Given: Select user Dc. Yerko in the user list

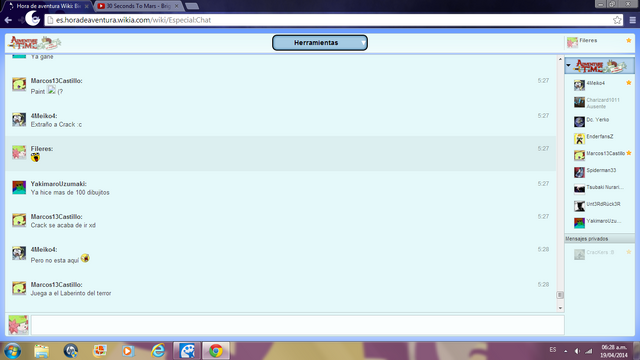Looking at the screenshot, I should point(598,120).
